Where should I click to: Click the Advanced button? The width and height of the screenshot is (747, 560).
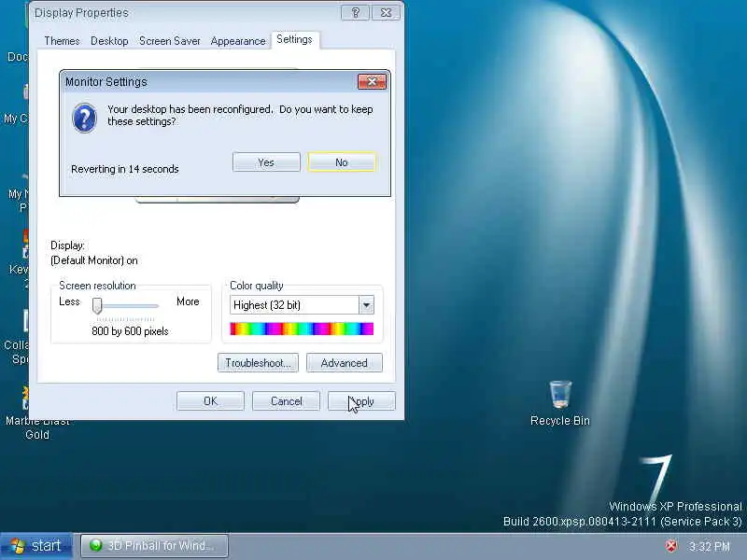(x=344, y=363)
